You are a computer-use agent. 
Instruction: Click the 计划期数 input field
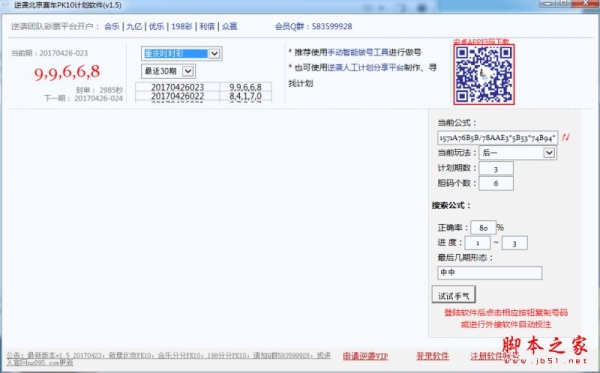click(496, 168)
